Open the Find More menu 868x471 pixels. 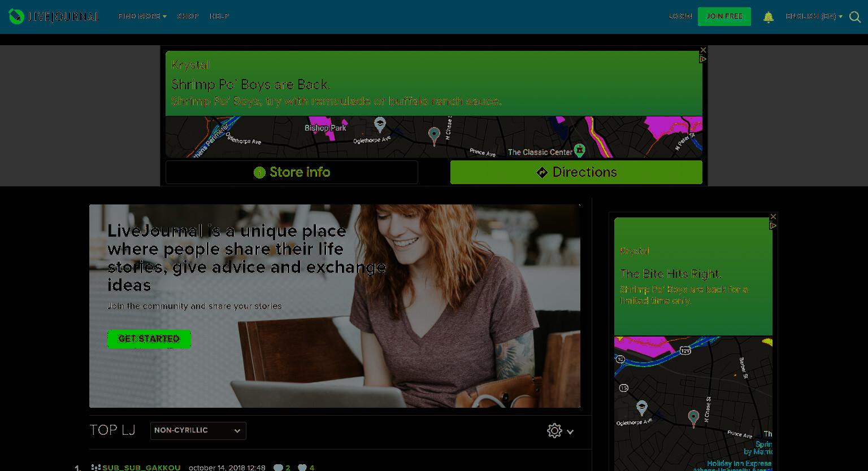click(142, 16)
